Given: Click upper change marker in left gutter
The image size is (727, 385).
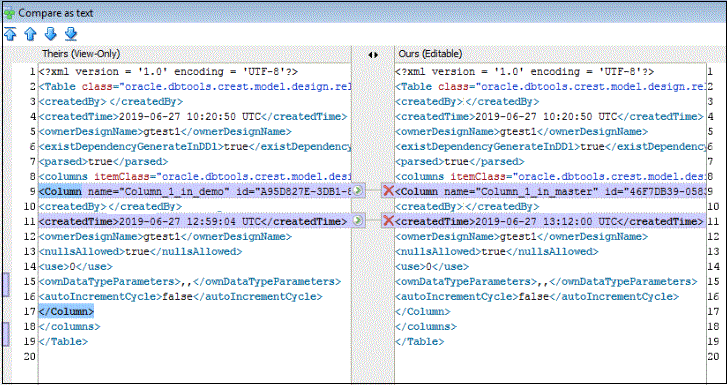Looking at the screenshot, I should [6, 285].
